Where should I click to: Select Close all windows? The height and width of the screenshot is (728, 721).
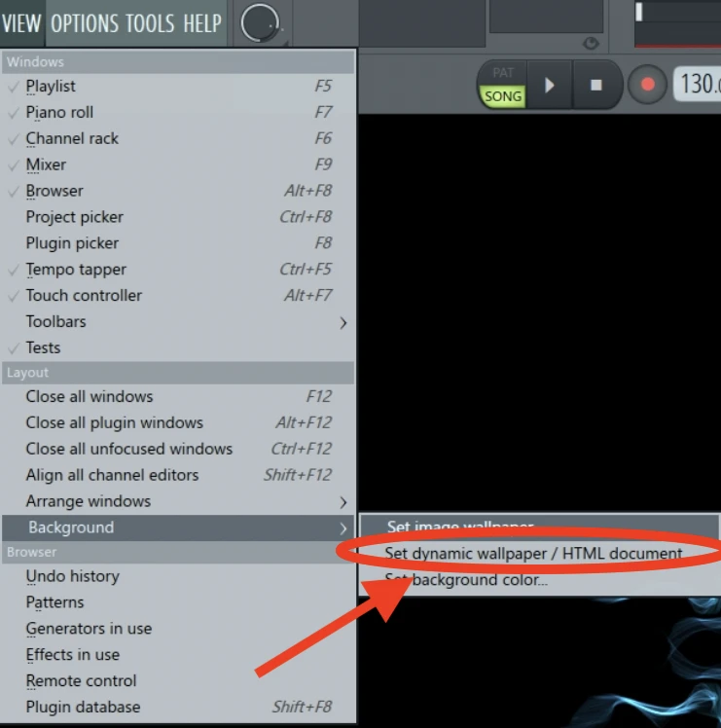coord(90,396)
